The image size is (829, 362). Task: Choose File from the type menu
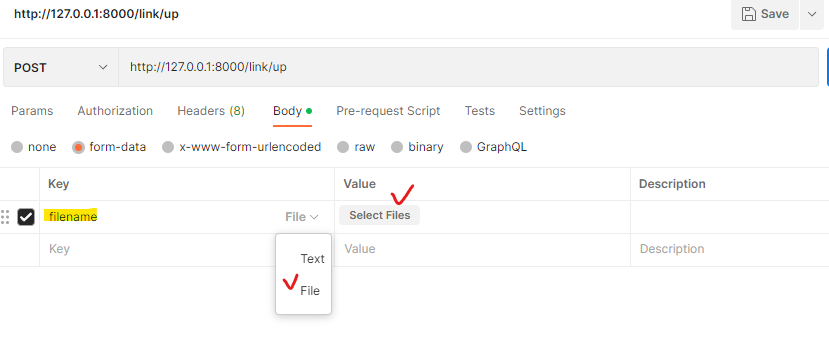tap(309, 291)
